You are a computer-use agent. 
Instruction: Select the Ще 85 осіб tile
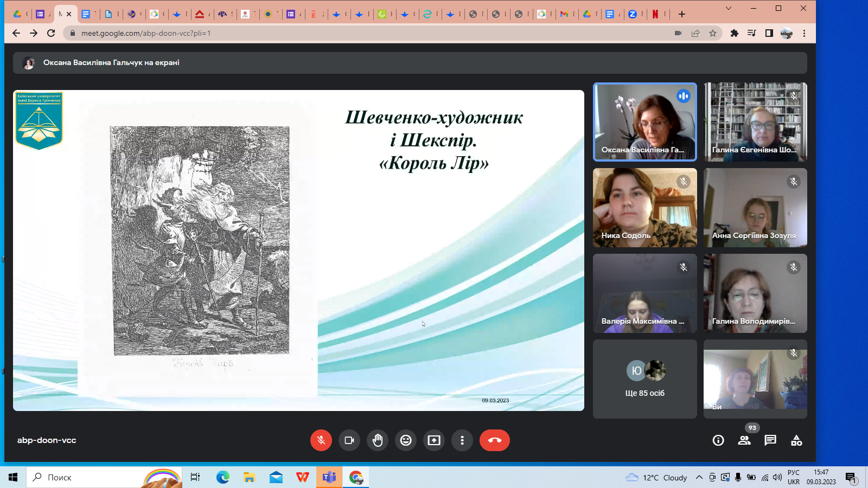coord(644,379)
